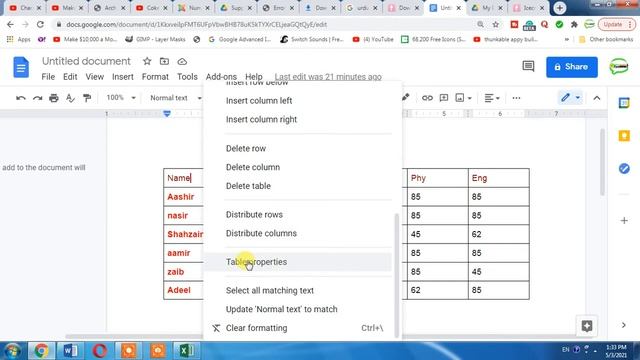The height and width of the screenshot is (360, 640).
Task: Open the Edit menu
Action: point(70,77)
